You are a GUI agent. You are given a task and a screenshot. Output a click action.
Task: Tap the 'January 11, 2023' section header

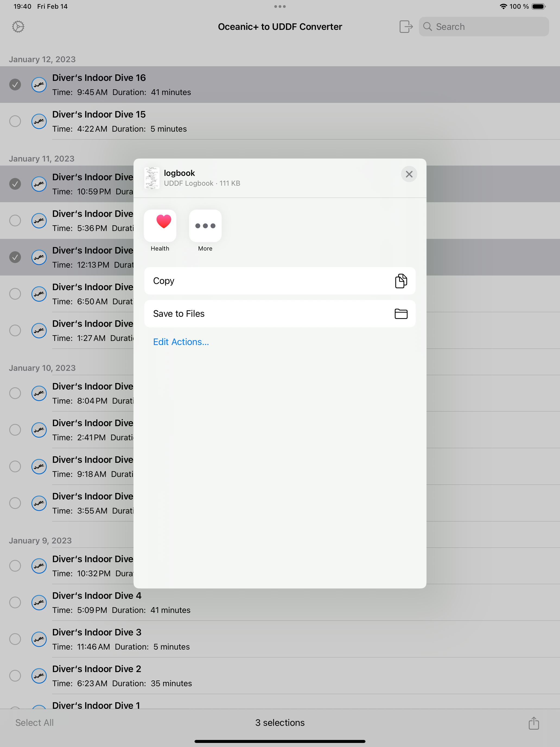pyautogui.click(x=42, y=159)
